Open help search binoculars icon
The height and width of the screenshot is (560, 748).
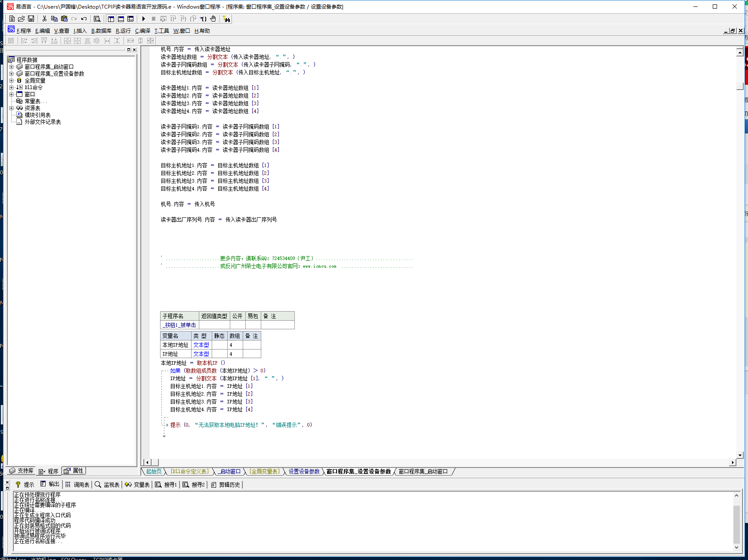point(226,19)
